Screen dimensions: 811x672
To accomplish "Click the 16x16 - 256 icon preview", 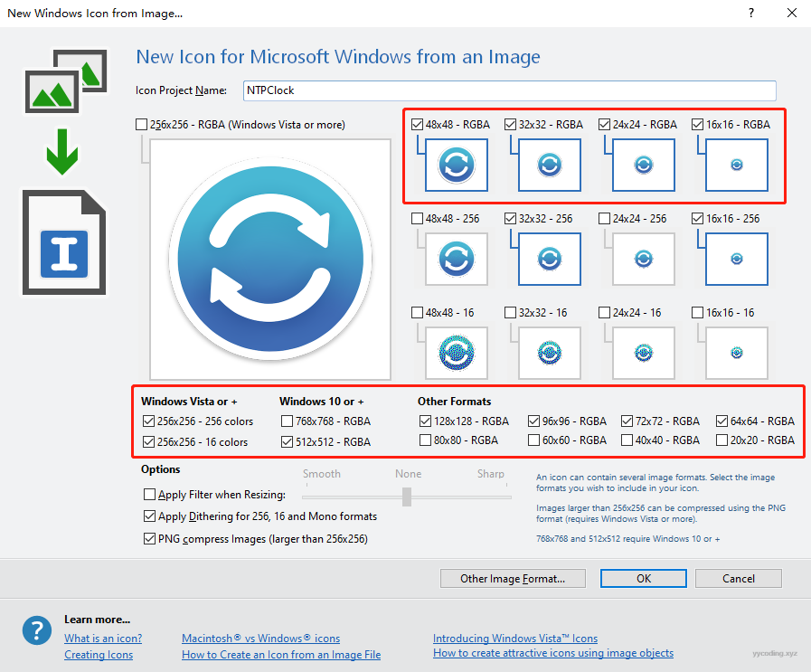I will tap(737, 260).
